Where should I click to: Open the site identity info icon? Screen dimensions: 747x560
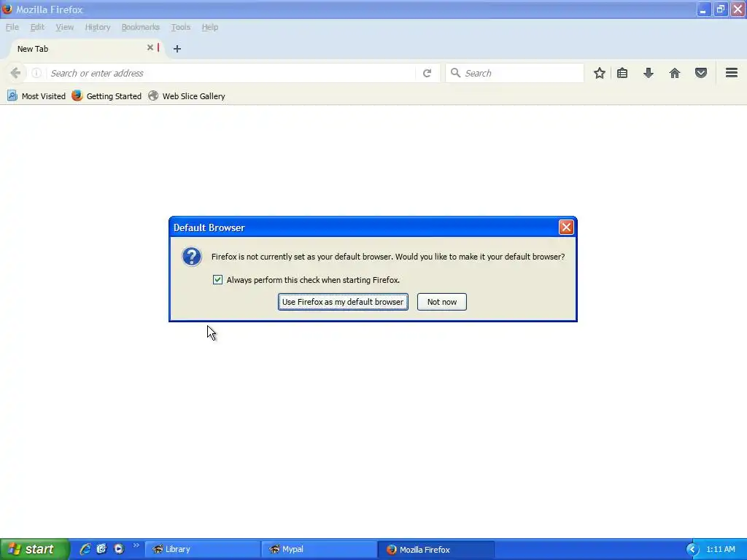(x=36, y=73)
